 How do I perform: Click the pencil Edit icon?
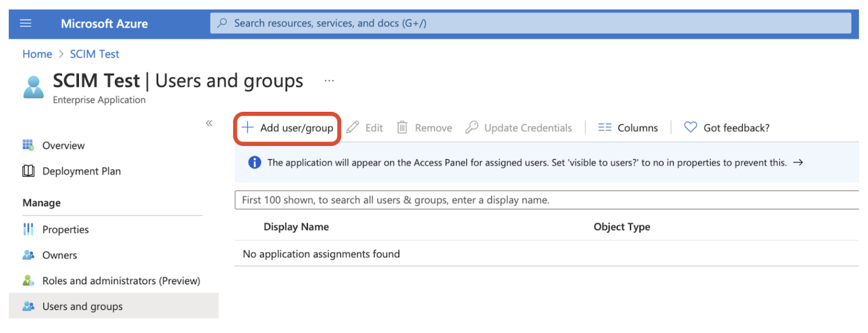(x=353, y=128)
